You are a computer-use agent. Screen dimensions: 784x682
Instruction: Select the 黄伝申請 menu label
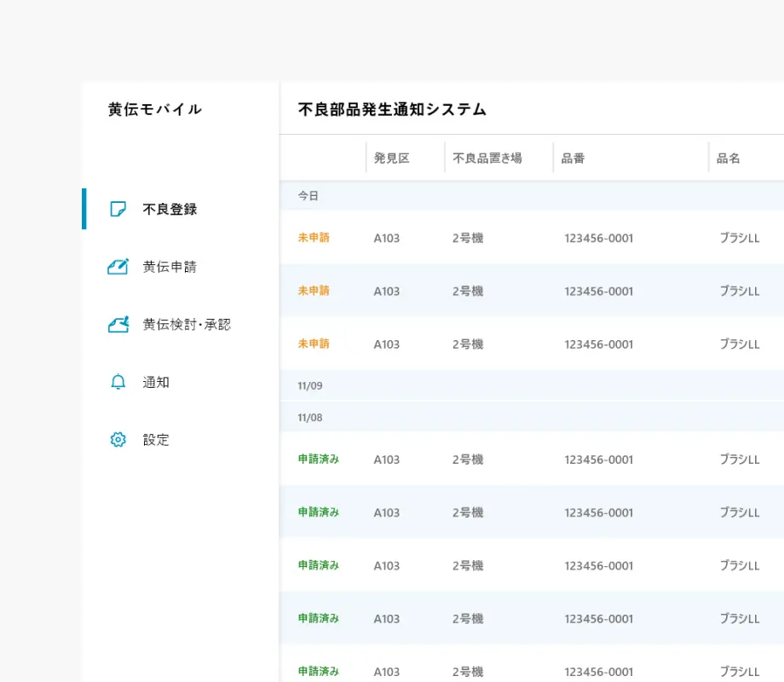[170, 267]
